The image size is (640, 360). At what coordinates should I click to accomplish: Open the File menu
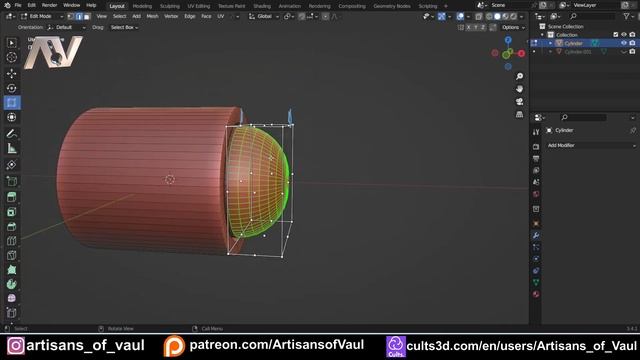[18, 5]
